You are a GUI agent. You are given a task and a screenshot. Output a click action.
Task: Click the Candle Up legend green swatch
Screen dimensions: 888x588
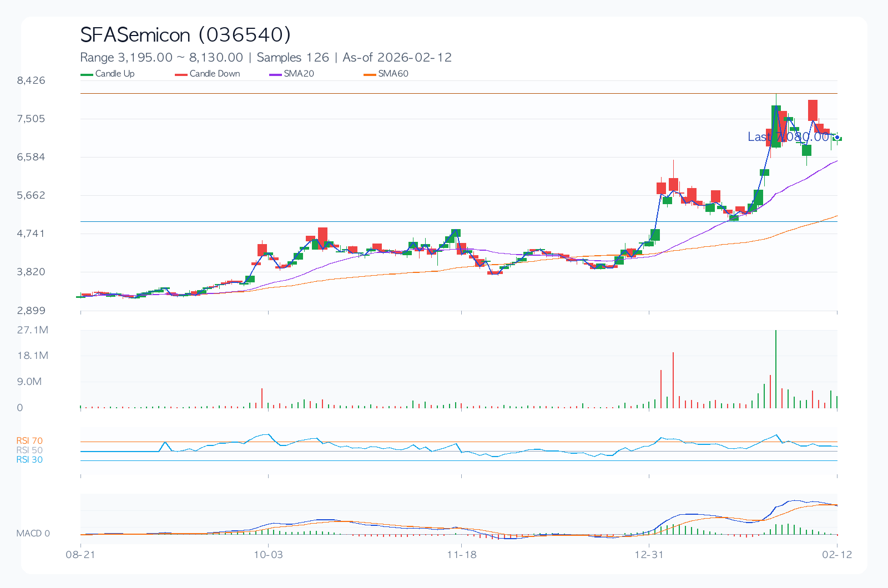pos(87,74)
